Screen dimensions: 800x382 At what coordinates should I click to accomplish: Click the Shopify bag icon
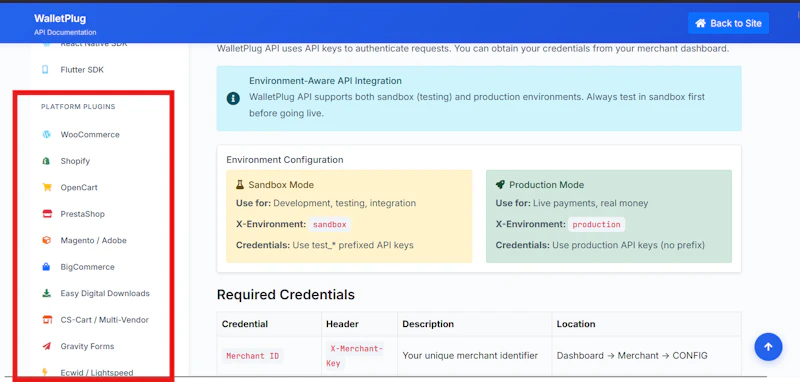46,161
